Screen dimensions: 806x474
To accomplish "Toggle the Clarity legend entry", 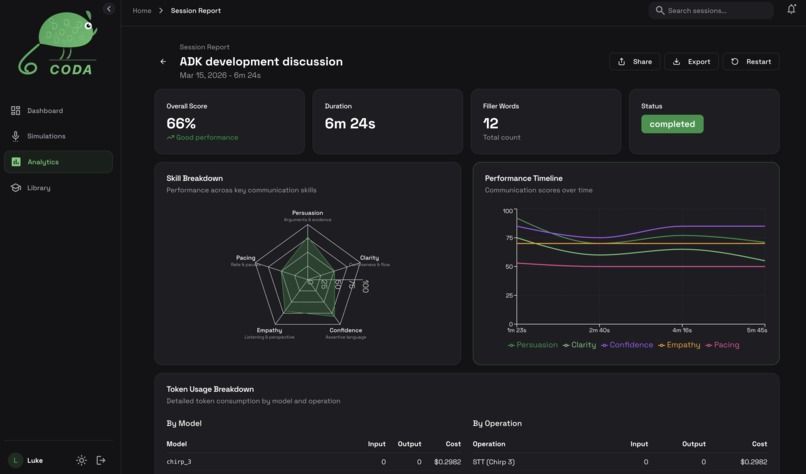I will 579,345.
